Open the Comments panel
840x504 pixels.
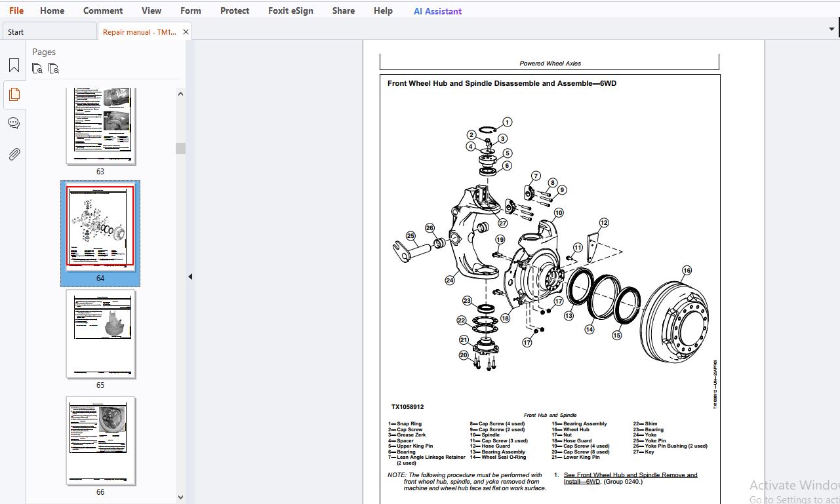point(14,123)
